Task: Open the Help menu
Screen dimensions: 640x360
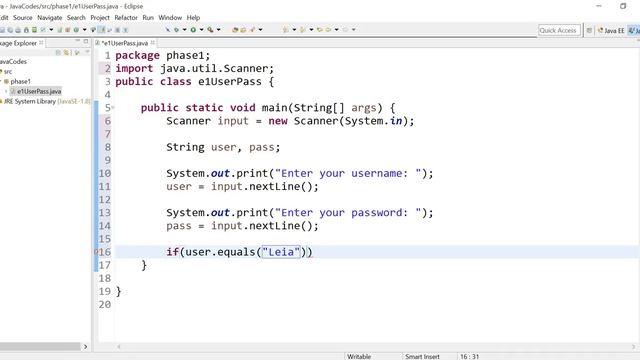Action: (193, 18)
